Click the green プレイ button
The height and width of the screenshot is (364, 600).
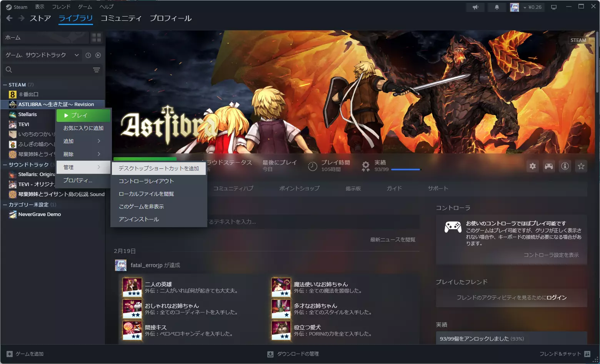point(83,115)
